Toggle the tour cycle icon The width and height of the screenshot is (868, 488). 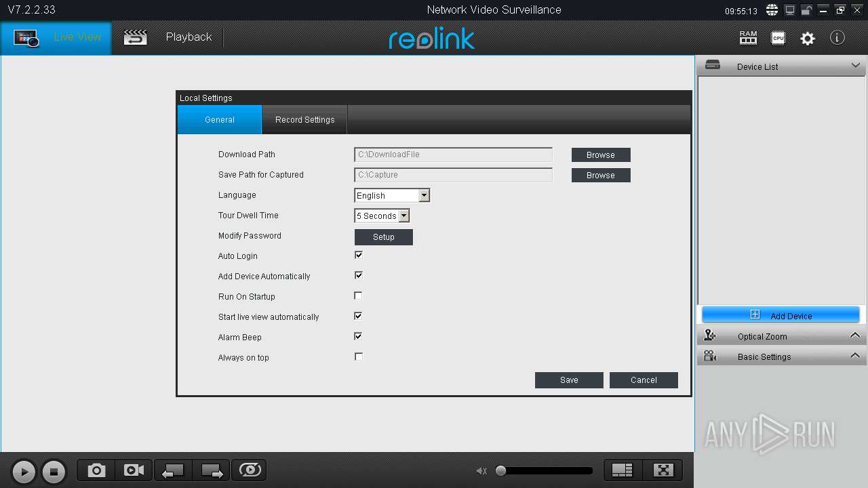pyautogui.click(x=250, y=470)
